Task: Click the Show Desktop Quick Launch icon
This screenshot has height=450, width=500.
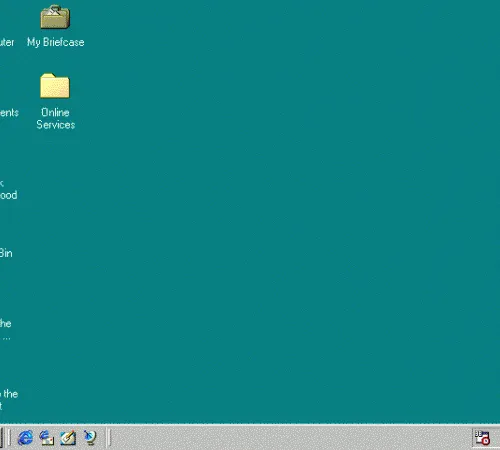Action: 68,437
